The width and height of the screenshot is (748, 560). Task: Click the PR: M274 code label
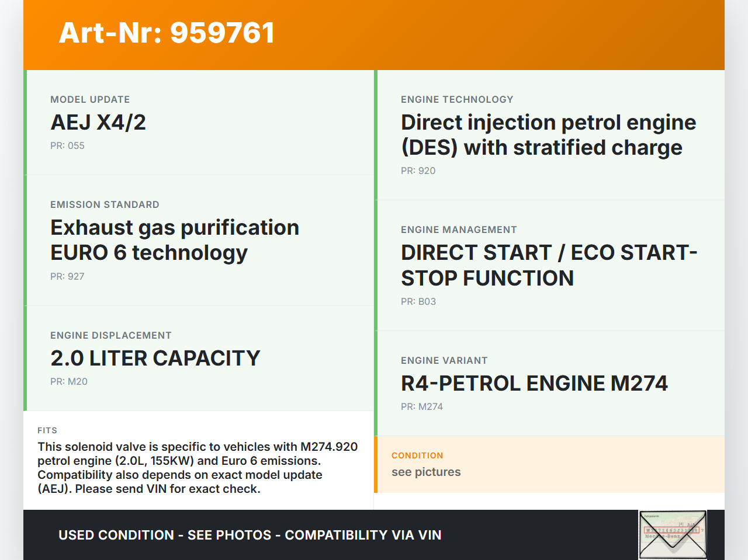tap(422, 407)
